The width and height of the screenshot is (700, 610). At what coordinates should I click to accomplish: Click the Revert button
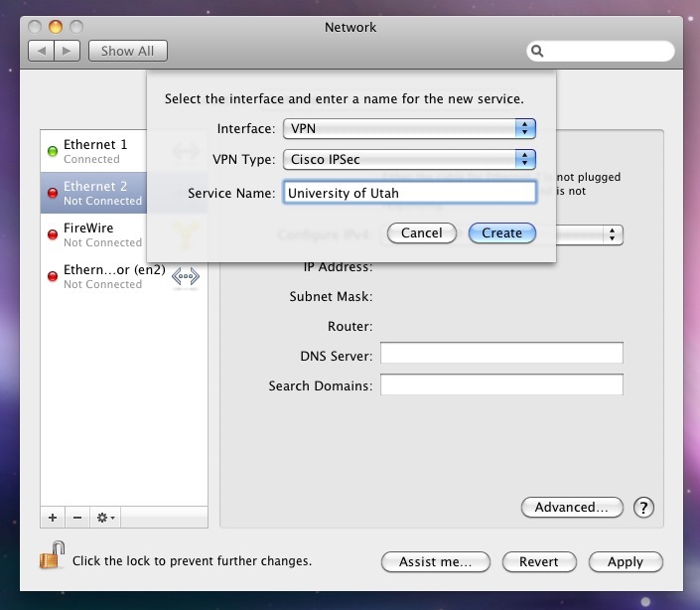coord(539,561)
